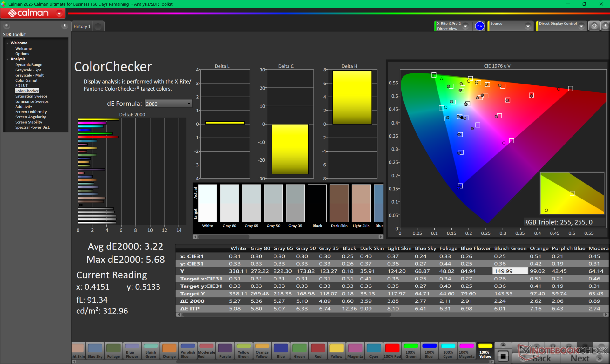Expand the swatch strip up arrow
This screenshot has width=610, height=364.
503,345
